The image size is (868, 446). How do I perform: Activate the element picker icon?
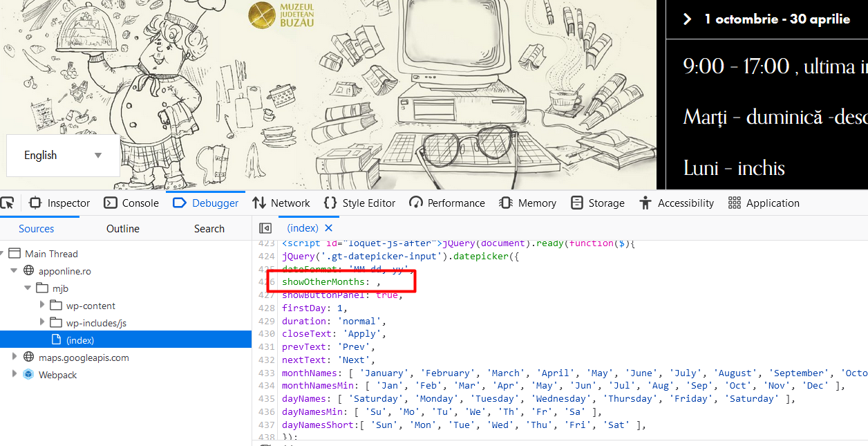(x=7, y=203)
